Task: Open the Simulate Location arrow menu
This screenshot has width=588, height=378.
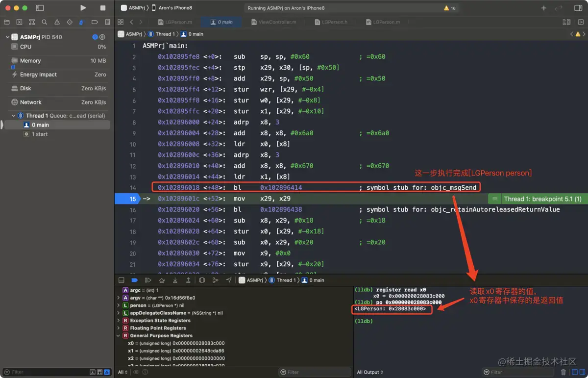Action: point(229,280)
